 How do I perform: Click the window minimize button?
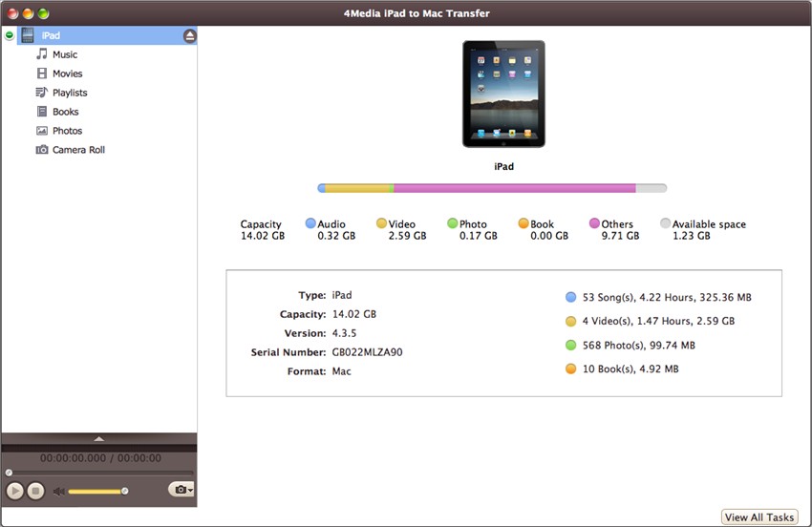(28, 13)
